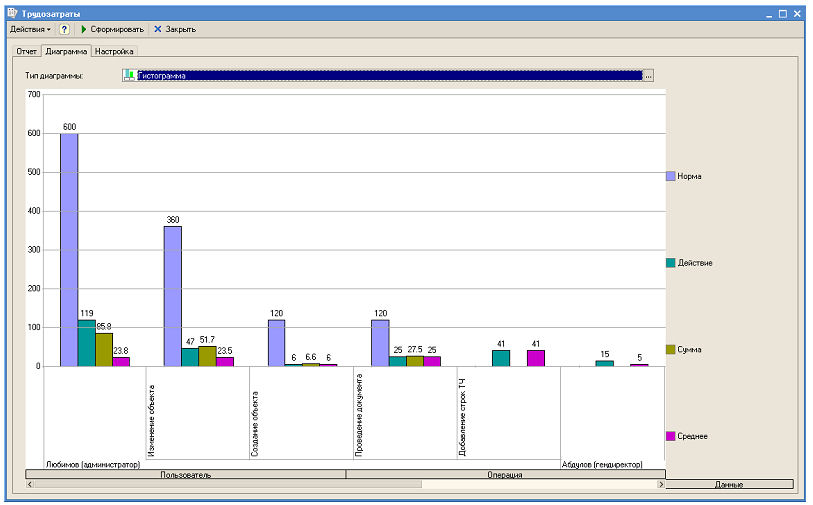This screenshot has width=813, height=505.
Task: Click the Операция axis header button
Action: pos(506,474)
